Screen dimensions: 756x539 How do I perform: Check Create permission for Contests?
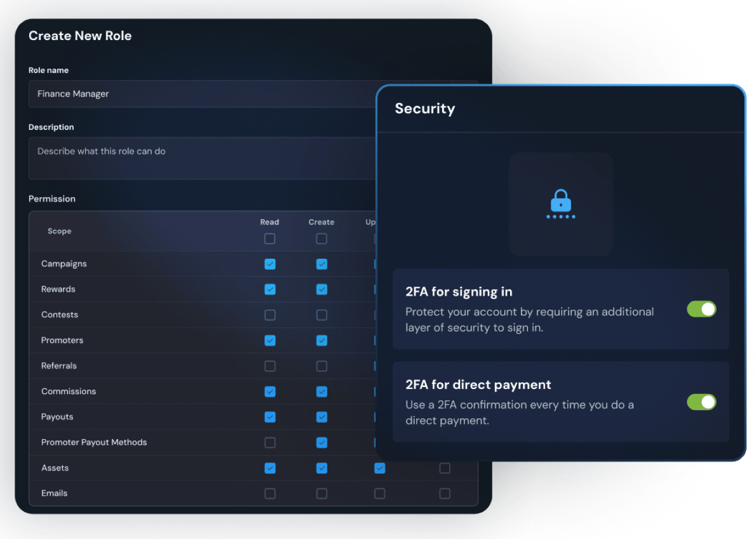321,315
